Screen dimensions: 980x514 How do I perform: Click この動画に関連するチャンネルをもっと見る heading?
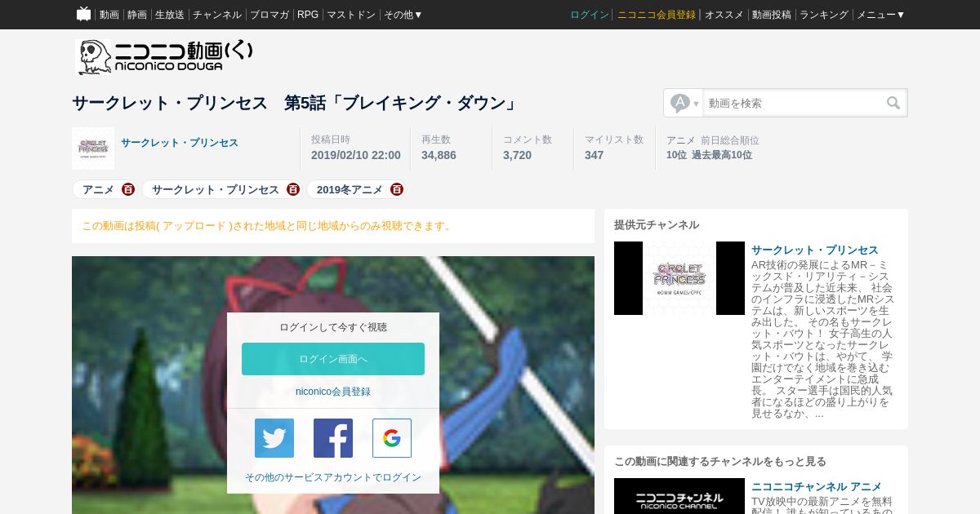tap(720, 462)
